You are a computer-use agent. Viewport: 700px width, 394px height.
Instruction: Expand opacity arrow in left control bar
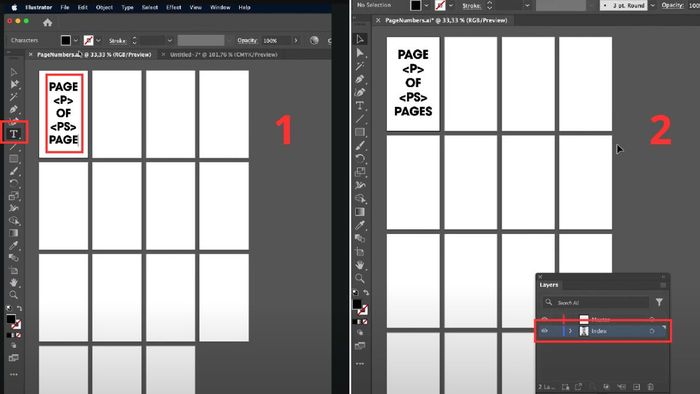296,41
